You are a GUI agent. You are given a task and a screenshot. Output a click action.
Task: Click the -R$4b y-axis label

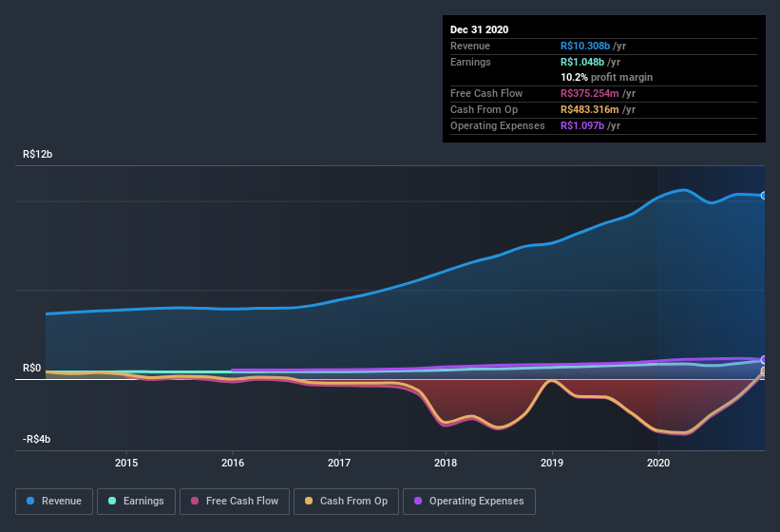(36, 439)
